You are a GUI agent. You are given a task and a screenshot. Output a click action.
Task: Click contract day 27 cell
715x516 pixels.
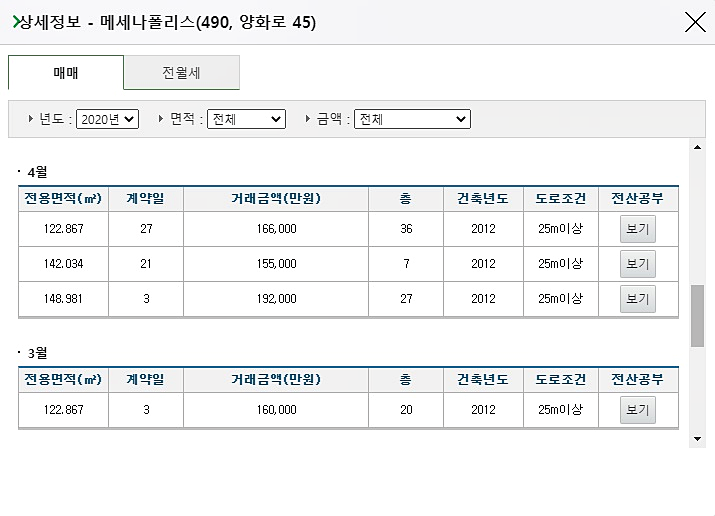click(146, 229)
